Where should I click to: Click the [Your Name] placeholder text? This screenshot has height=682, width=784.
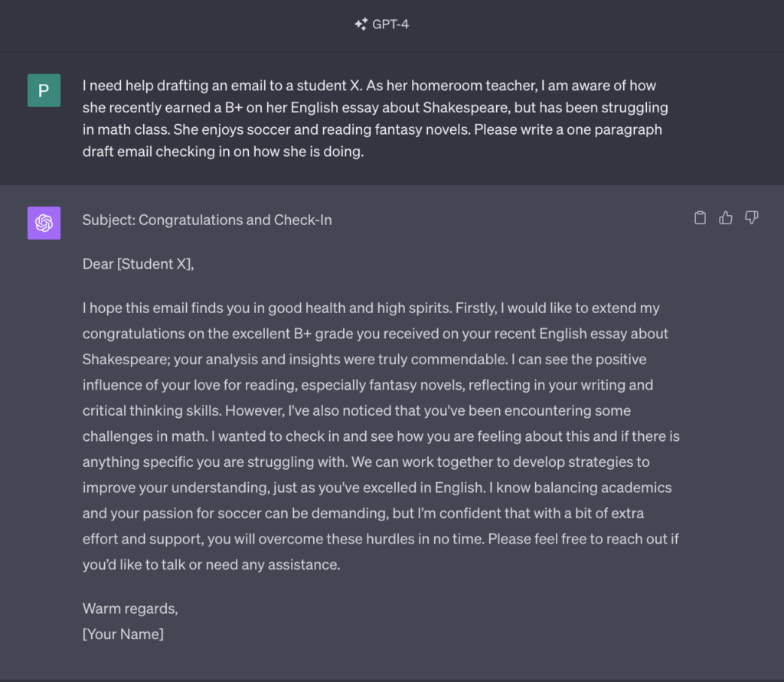tap(123, 634)
